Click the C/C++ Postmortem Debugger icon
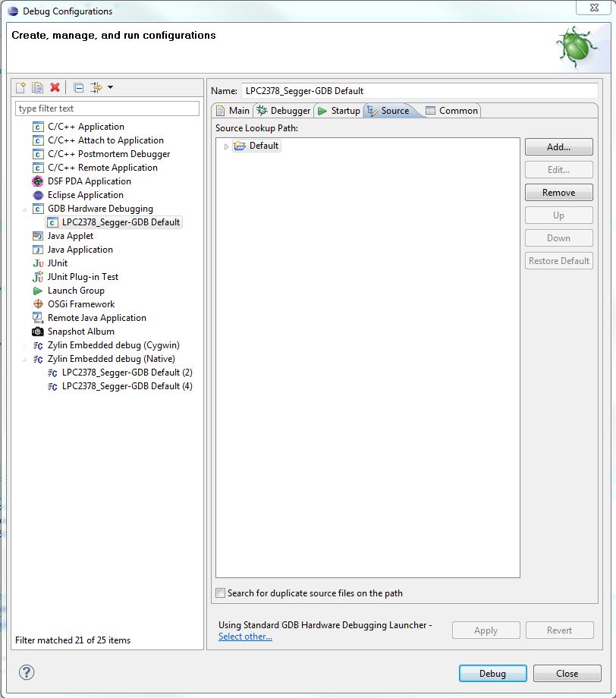 pos(38,155)
